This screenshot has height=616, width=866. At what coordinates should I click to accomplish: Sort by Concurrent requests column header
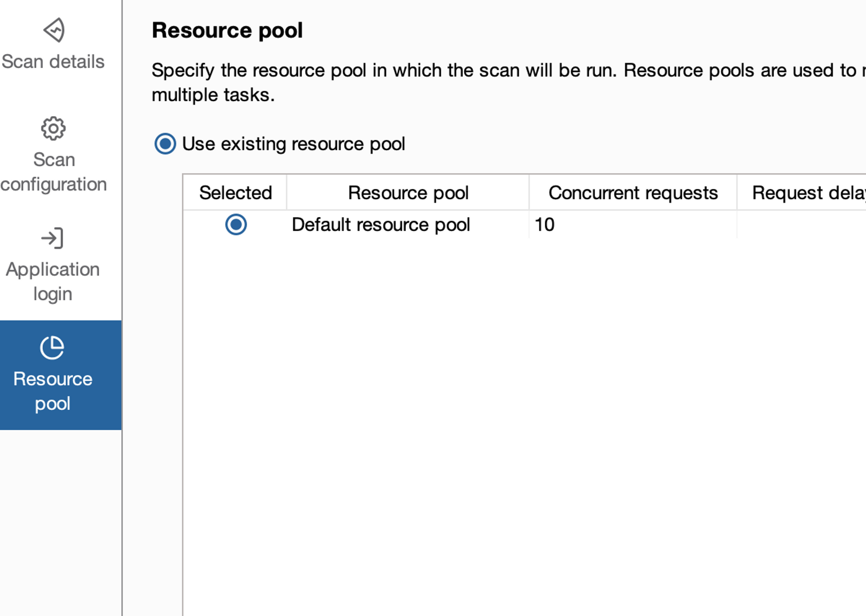[x=633, y=193]
